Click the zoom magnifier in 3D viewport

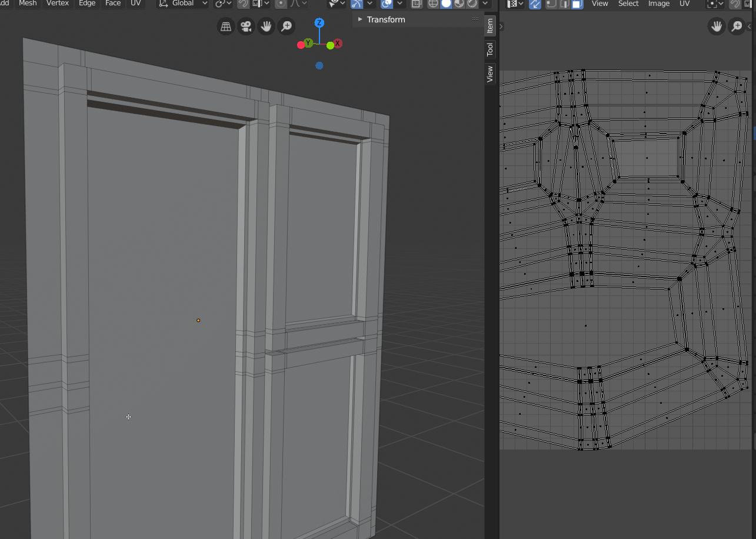point(286,26)
